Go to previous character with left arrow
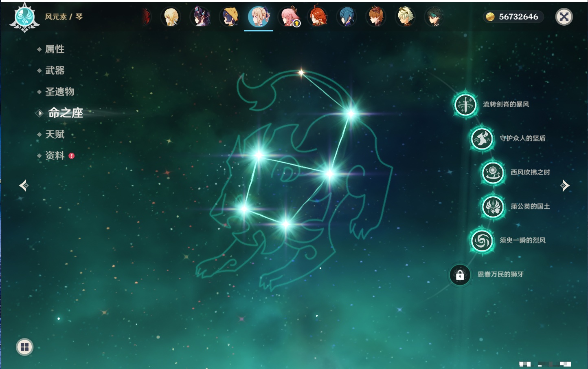 point(24,186)
